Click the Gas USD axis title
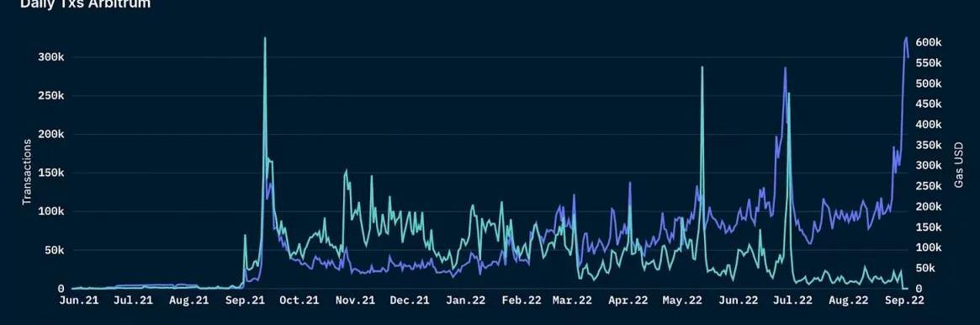980x325 pixels. point(958,166)
